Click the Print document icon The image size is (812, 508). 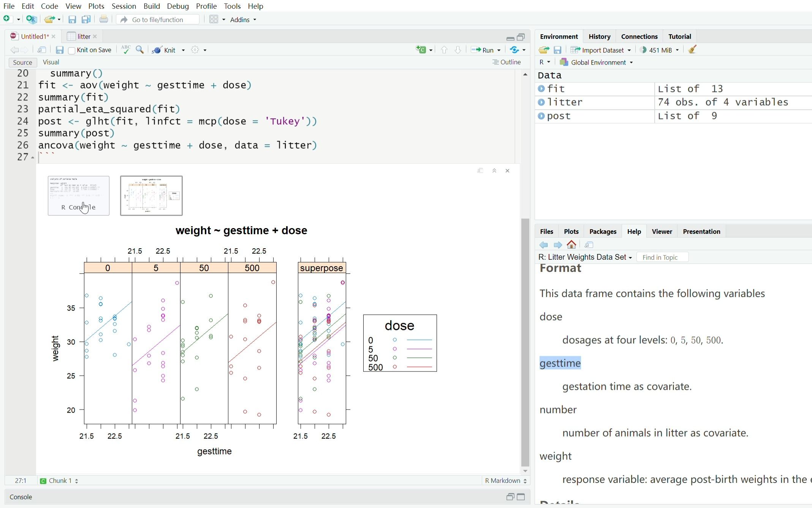(x=104, y=19)
